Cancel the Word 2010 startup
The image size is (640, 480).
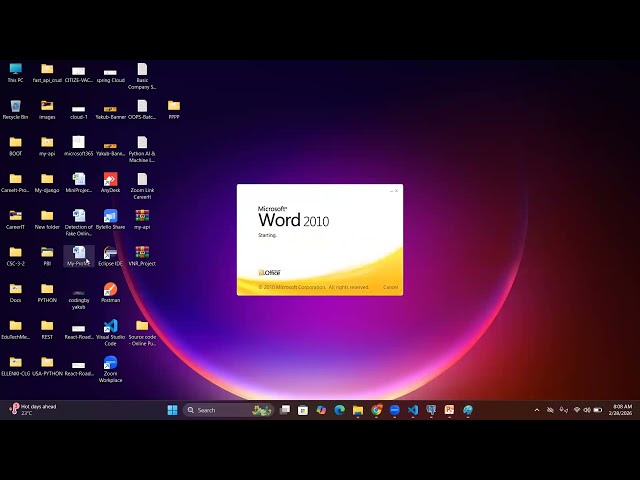coord(390,287)
